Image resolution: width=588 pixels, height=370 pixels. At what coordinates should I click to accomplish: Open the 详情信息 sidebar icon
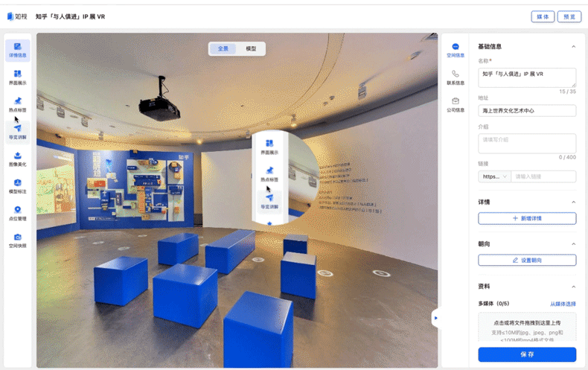click(17, 50)
